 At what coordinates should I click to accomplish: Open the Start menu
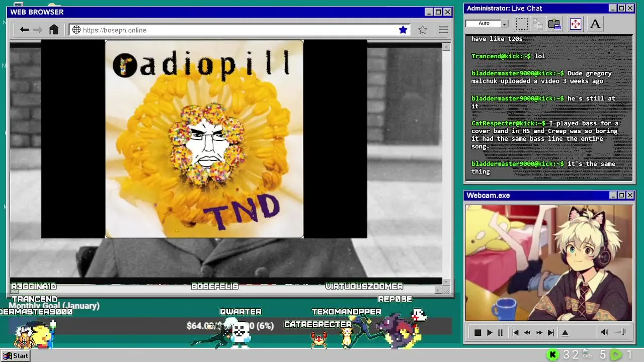[x=16, y=355]
